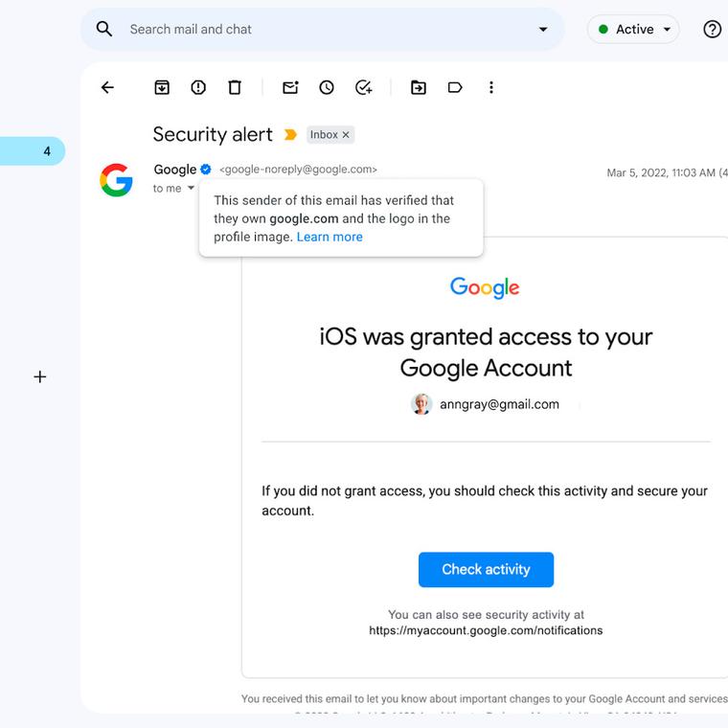Toggle the yellow importance marker
Viewport: 728px width, 728px height.
pyautogui.click(x=290, y=135)
